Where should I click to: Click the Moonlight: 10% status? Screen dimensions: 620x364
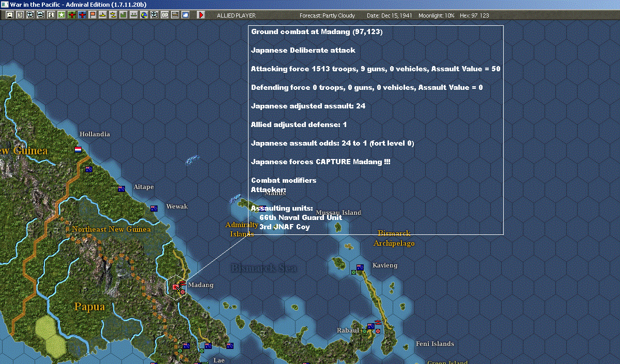coord(437,15)
